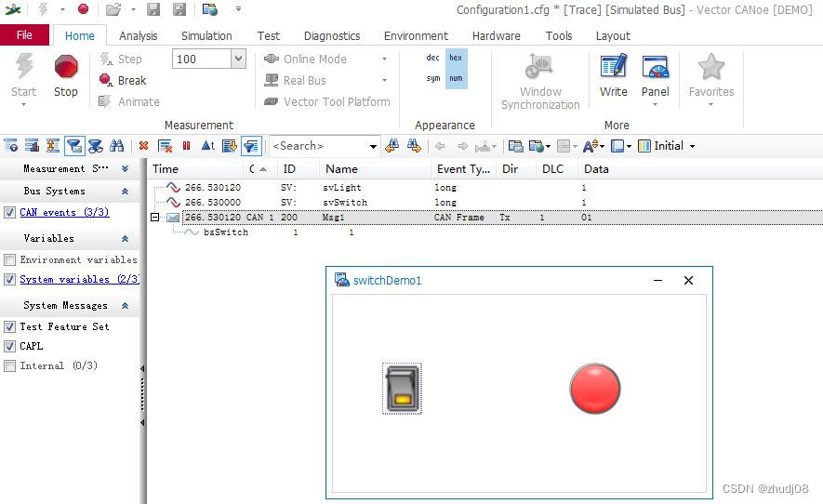
Task: Click the red stop circle in quick access bar
Action: (83, 9)
